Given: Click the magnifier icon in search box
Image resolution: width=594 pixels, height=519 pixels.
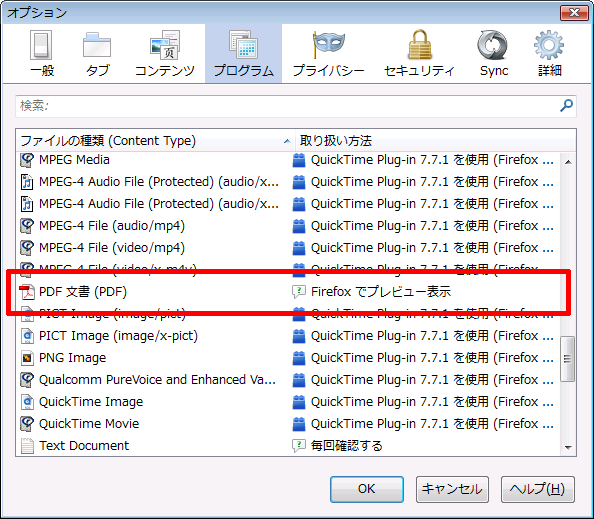Looking at the screenshot, I should [x=566, y=105].
